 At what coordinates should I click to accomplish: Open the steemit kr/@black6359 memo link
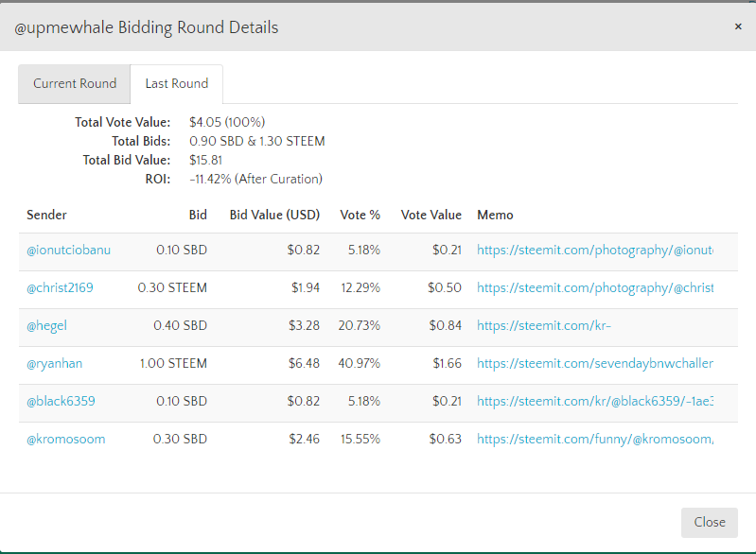click(x=595, y=401)
